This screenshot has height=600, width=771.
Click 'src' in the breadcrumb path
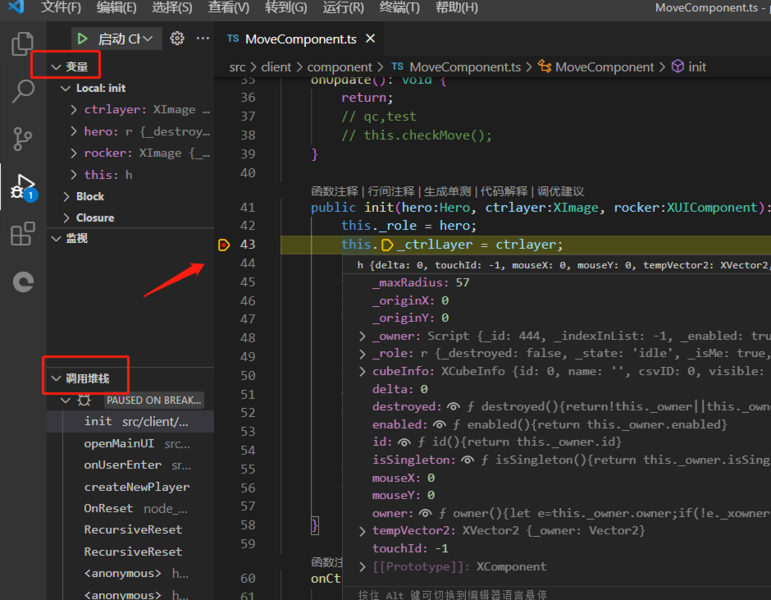pos(237,67)
